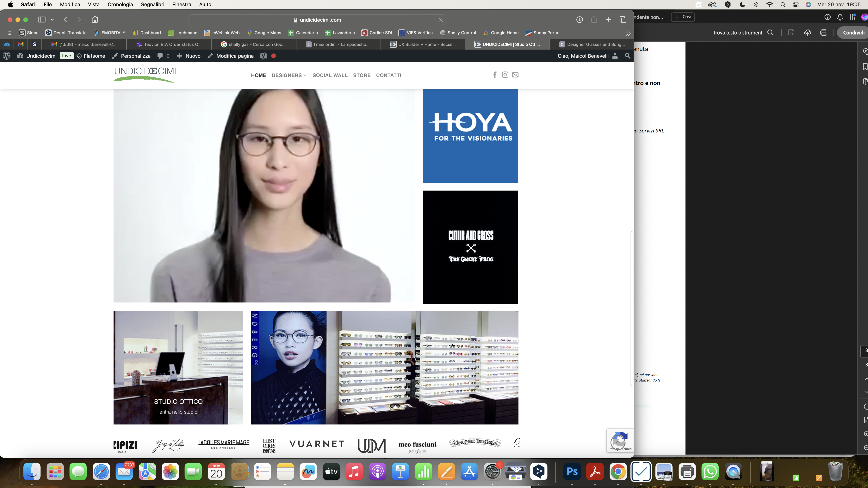The width and height of the screenshot is (868, 488).
Task: Click Acrobat cloud upload icon
Action: pyautogui.click(x=807, y=33)
